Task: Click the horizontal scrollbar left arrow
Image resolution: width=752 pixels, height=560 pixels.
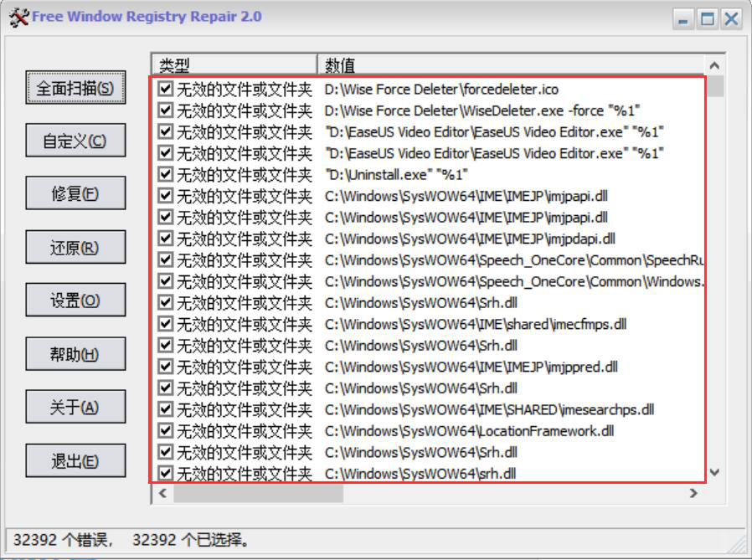Action: (162, 493)
